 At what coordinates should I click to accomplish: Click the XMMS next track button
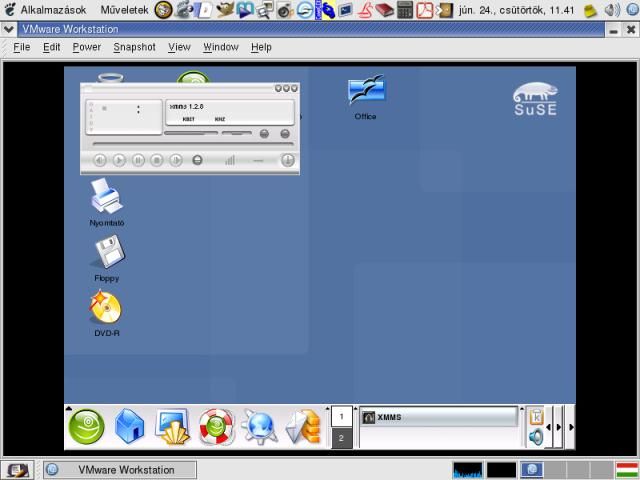[x=176, y=160]
